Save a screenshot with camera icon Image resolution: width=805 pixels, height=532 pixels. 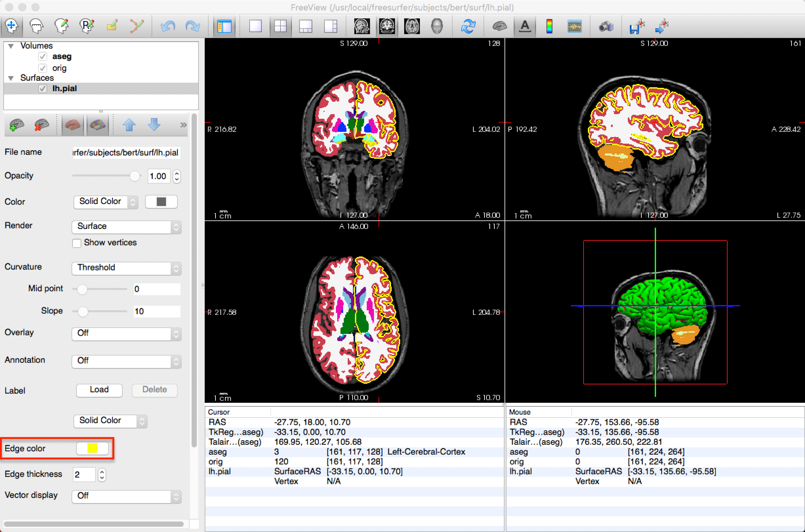click(606, 26)
